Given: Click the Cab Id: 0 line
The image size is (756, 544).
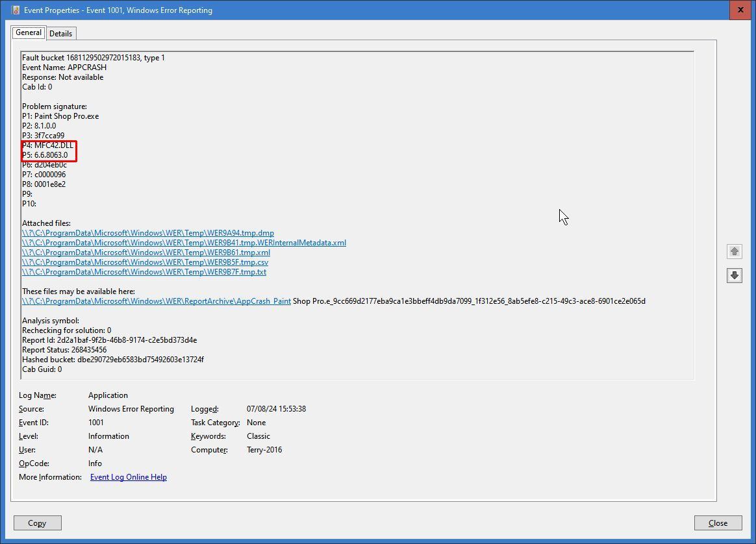Looking at the screenshot, I should (x=37, y=87).
